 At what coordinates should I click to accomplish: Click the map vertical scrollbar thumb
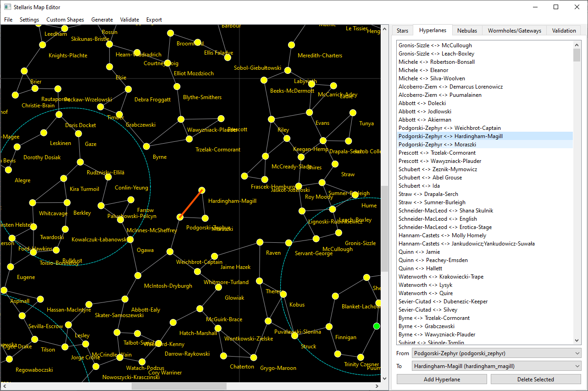pyautogui.click(x=385, y=228)
